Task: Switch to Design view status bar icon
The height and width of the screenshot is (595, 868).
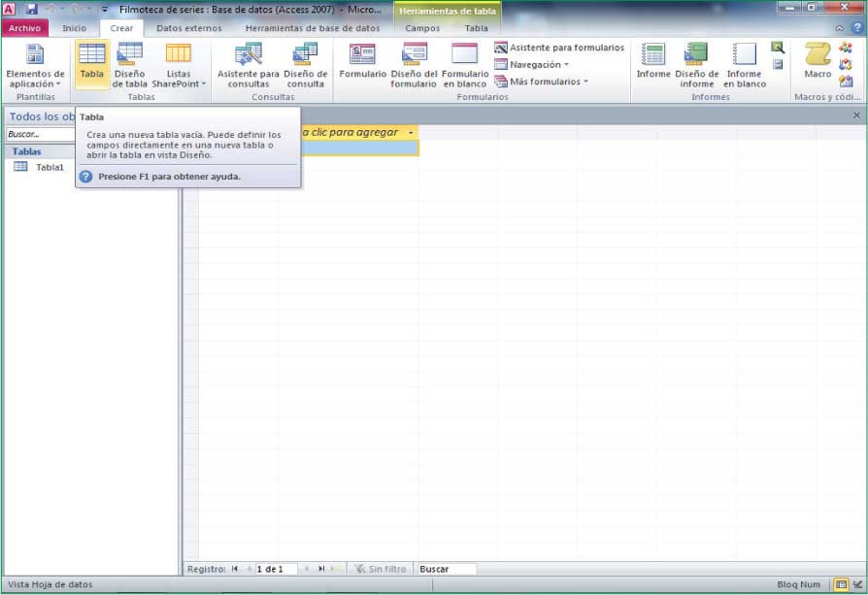Action: [857, 584]
